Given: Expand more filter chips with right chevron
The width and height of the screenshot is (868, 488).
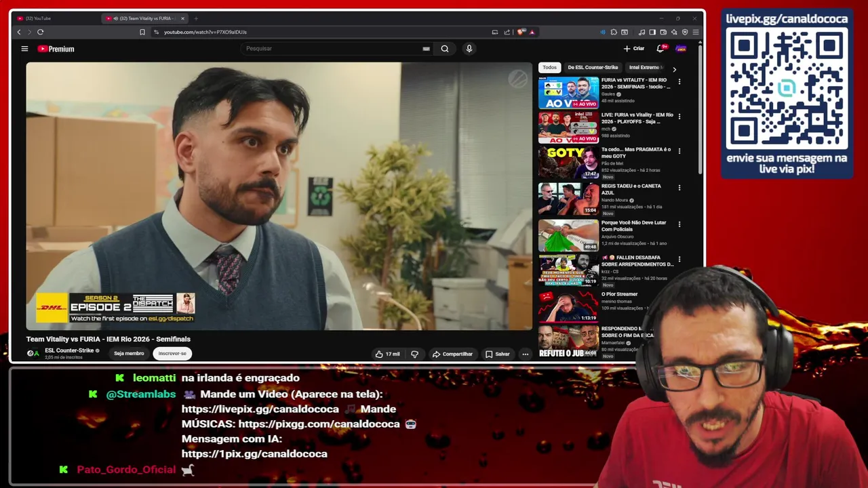Looking at the screenshot, I should click(x=674, y=69).
